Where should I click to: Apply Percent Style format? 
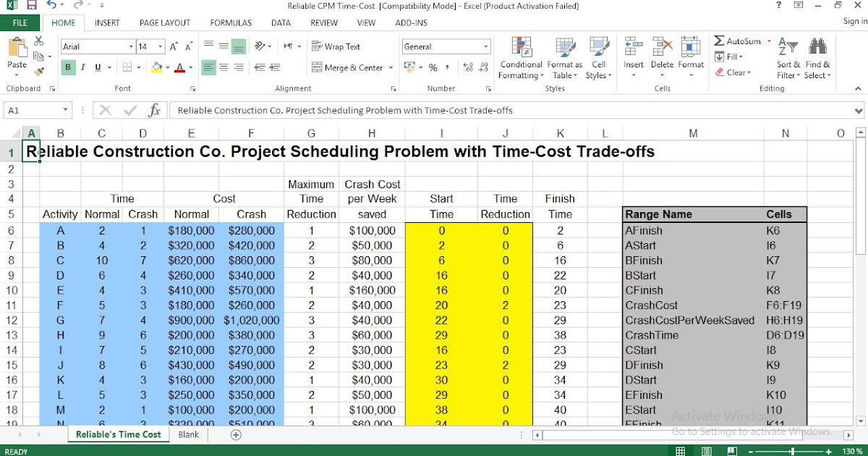tap(433, 67)
